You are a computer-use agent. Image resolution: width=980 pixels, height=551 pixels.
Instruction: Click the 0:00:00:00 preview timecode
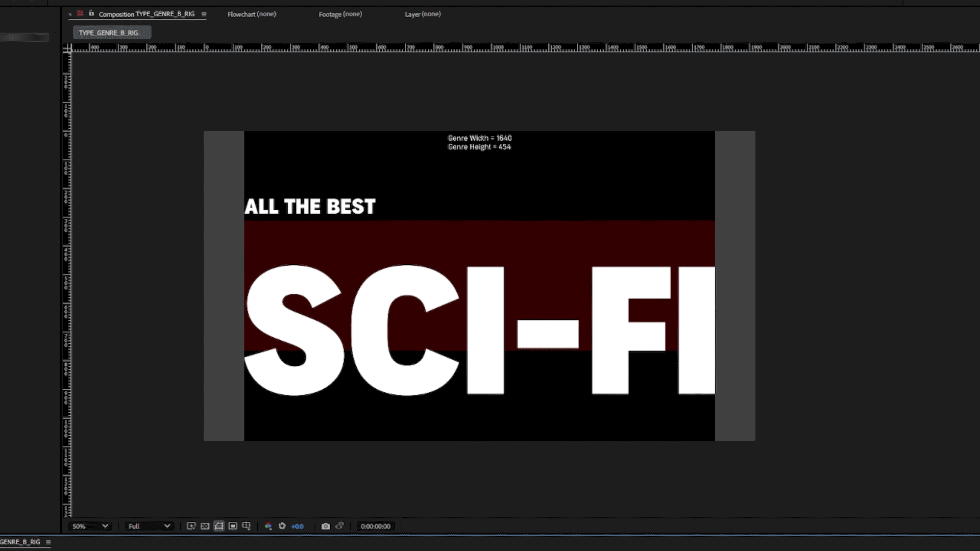(x=376, y=527)
